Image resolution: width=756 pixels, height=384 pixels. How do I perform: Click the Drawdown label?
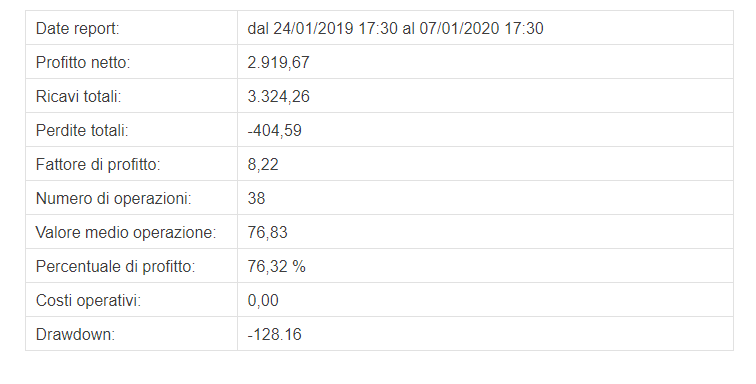coord(75,334)
